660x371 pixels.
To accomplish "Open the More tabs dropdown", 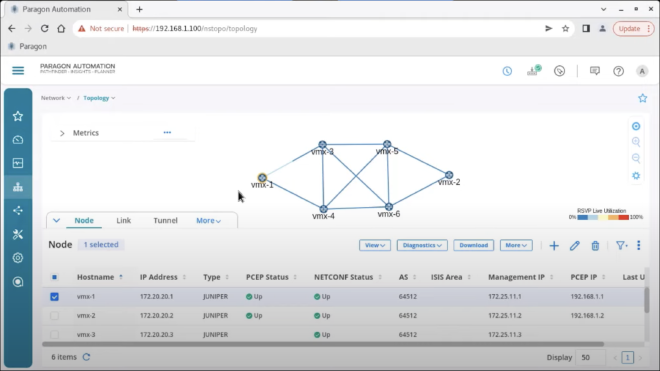I will click(x=208, y=221).
